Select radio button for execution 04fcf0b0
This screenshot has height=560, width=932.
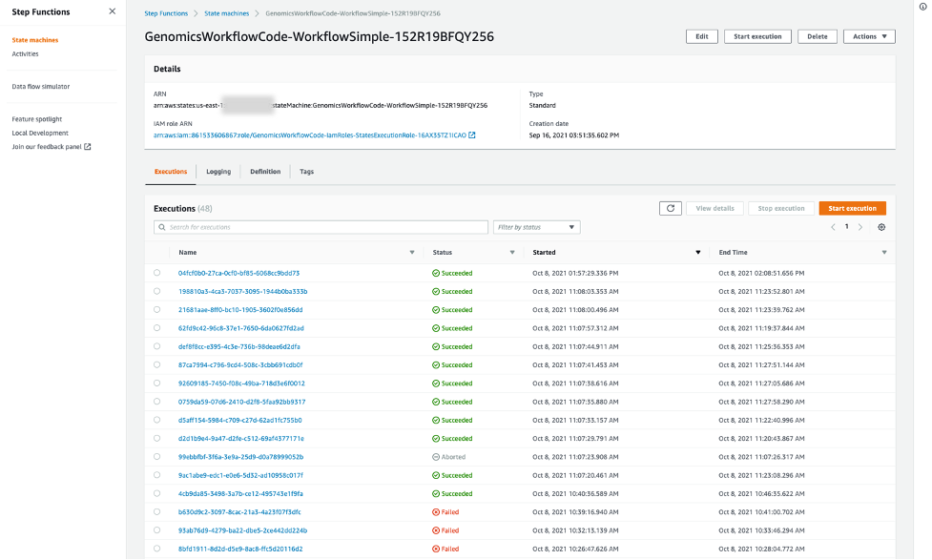point(156,273)
